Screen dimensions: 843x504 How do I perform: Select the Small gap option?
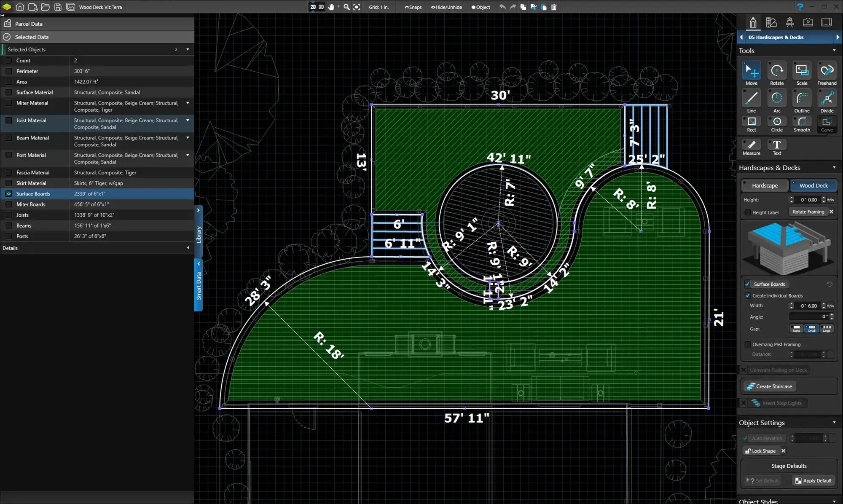(811, 328)
